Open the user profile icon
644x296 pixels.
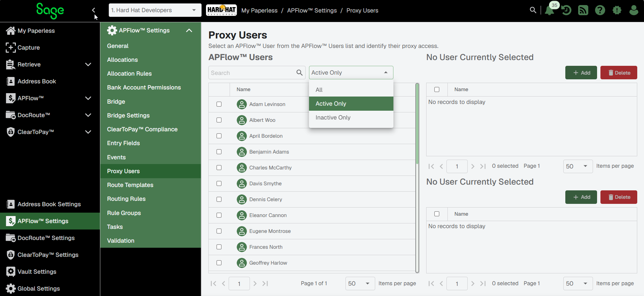tap(634, 10)
